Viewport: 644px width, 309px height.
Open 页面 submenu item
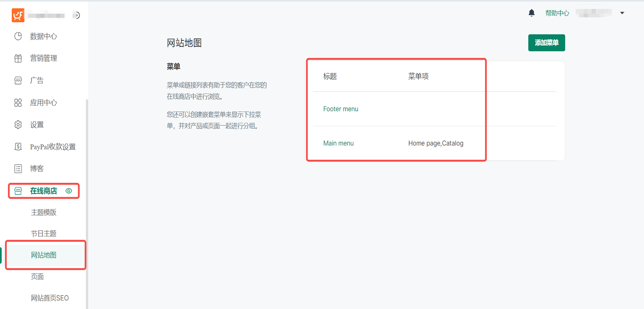(x=37, y=276)
